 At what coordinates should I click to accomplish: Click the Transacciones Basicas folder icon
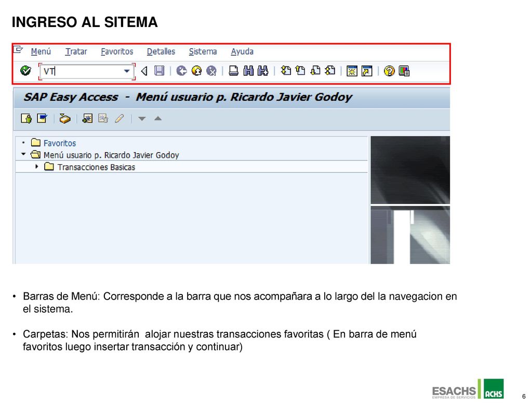[x=49, y=167]
